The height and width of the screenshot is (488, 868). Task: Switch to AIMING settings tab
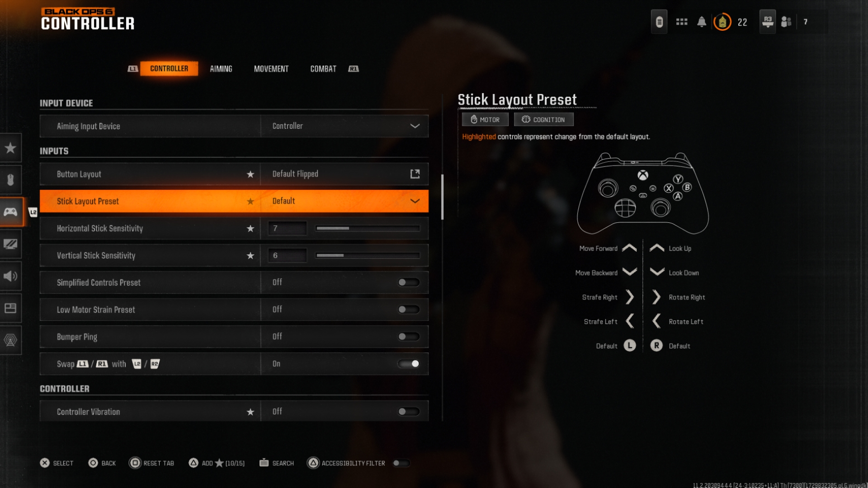tap(221, 69)
